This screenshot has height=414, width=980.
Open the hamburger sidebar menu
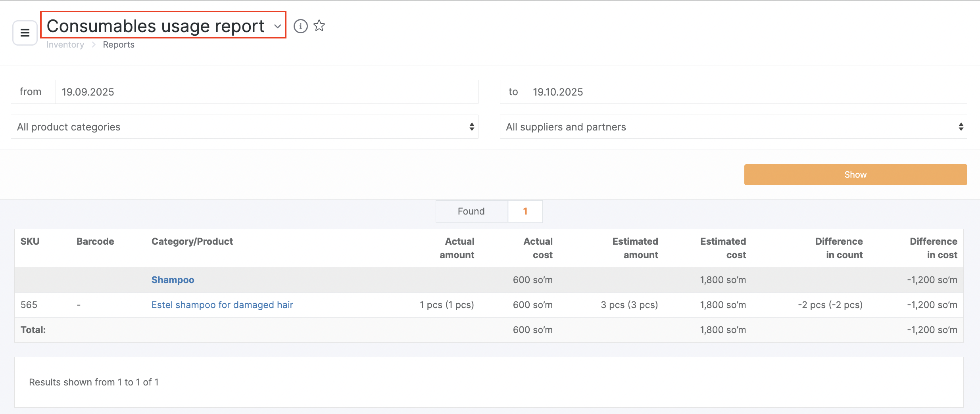(25, 33)
